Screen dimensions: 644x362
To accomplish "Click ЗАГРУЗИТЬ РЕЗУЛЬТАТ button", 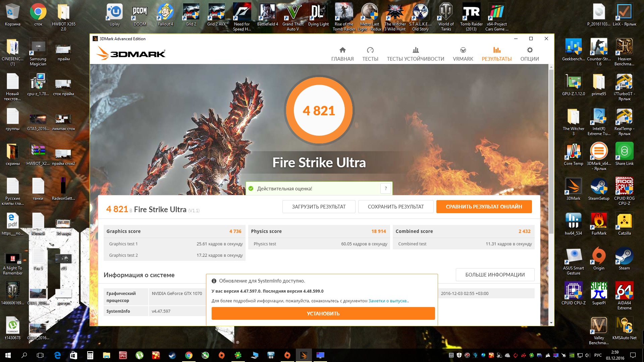I will pos(319,206).
